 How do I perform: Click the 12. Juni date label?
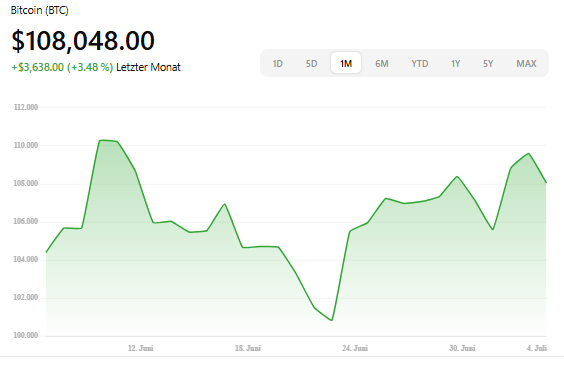point(141,348)
